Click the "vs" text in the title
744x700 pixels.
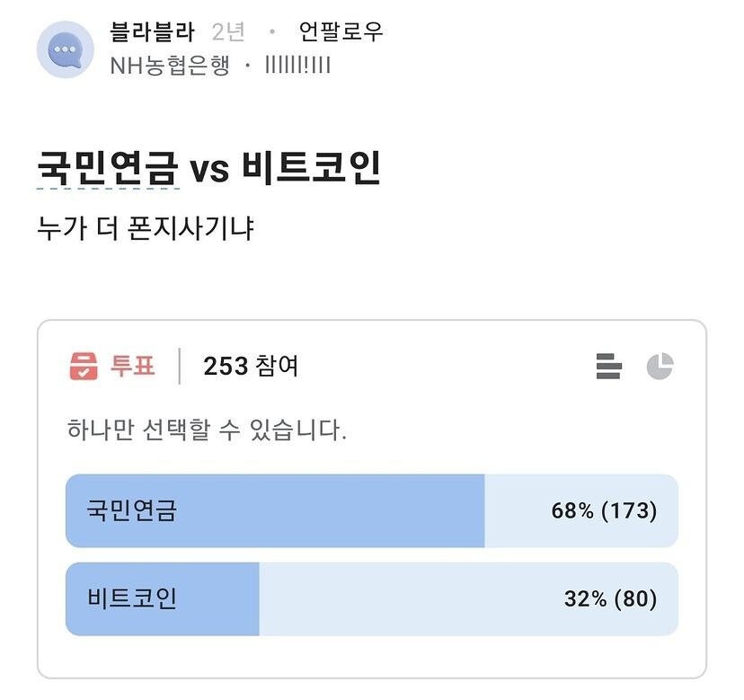(x=209, y=170)
